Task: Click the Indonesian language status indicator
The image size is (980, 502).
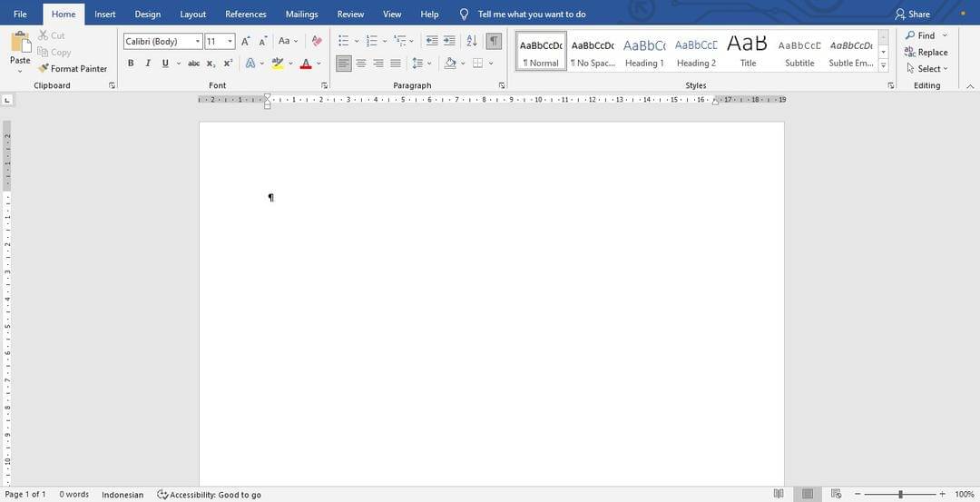Action: coord(122,495)
